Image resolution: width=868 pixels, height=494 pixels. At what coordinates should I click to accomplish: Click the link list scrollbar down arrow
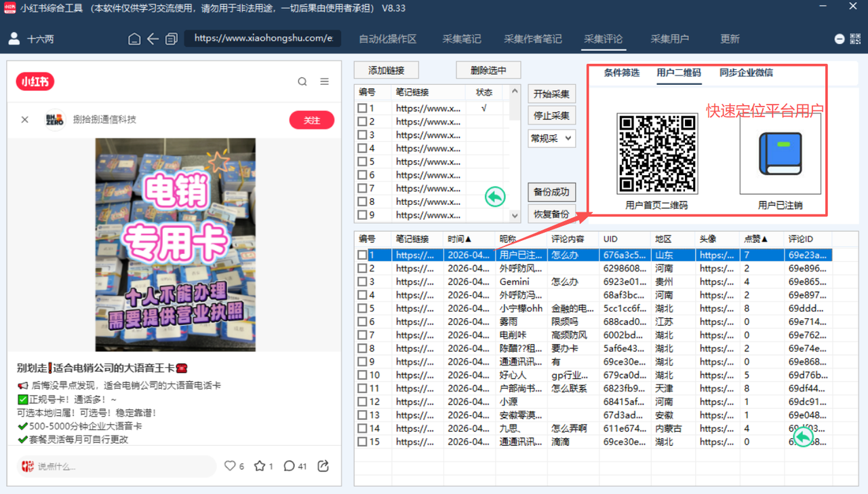pyautogui.click(x=515, y=215)
